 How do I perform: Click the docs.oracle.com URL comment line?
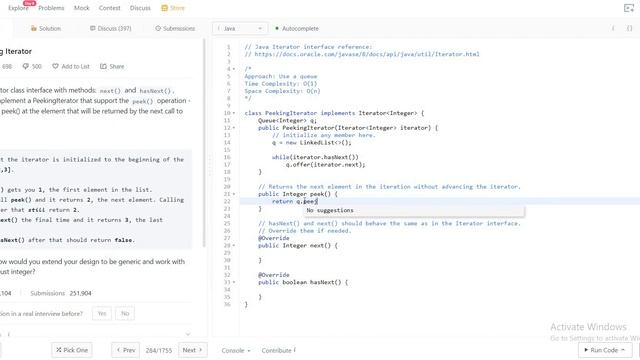tap(362, 54)
